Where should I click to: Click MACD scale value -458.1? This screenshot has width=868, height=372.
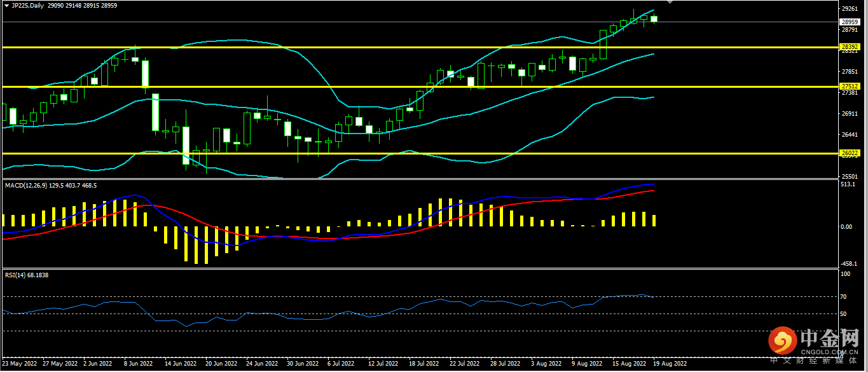tap(848, 265)
